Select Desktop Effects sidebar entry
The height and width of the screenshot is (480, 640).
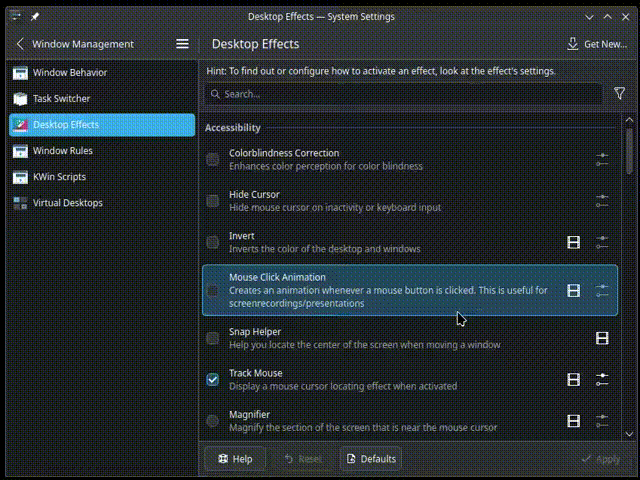click(102, 125)
